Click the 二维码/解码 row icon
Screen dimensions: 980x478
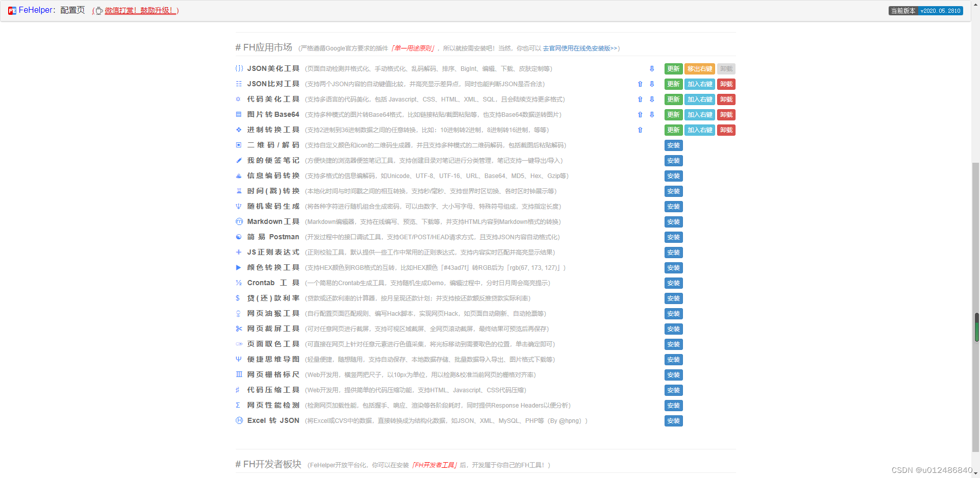[238, 145]
